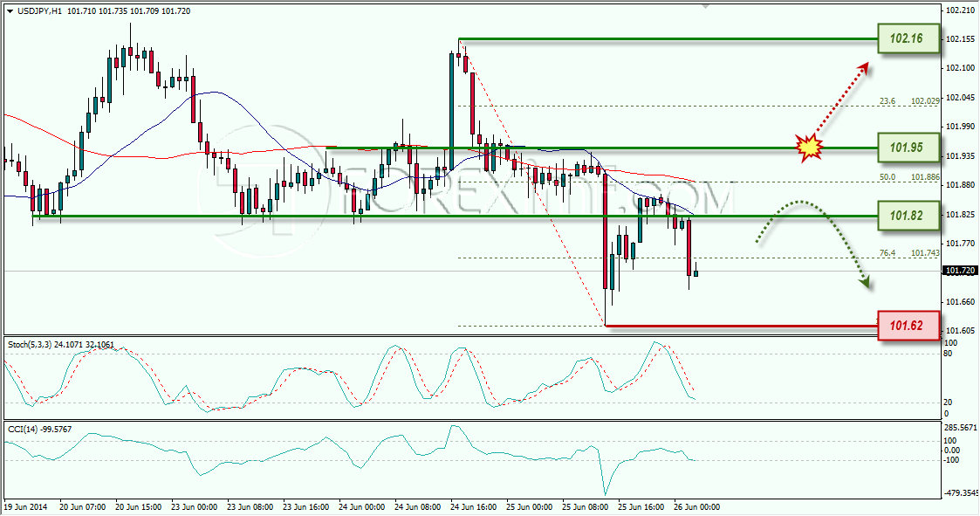Click the -100 level on CCI scale

click(952, 460)
